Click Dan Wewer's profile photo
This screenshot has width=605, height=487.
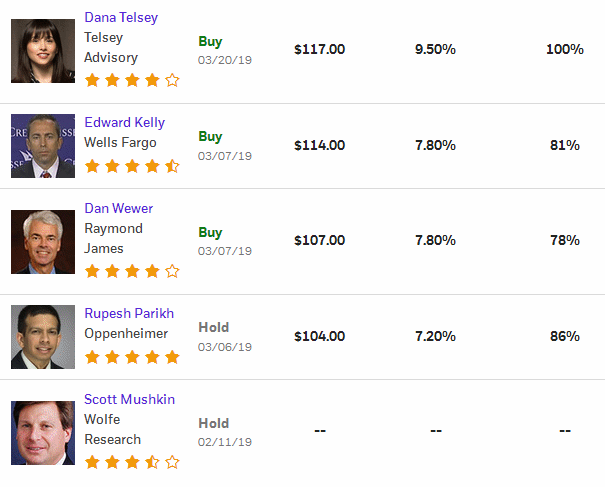(x=43, y=242)
